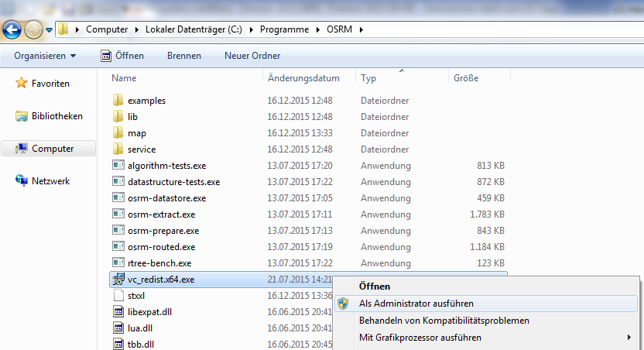Click OSRM in the address bar
The image size is (644, 350).
[339, 29]
